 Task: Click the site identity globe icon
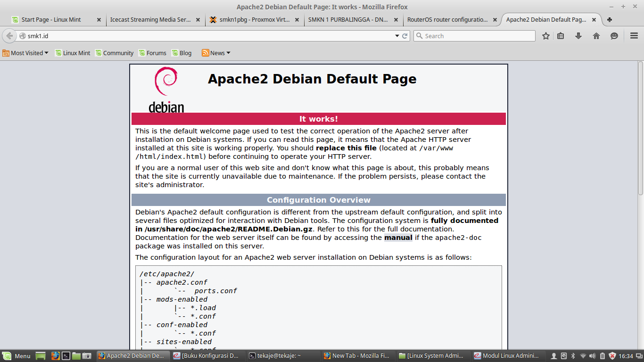22,36
